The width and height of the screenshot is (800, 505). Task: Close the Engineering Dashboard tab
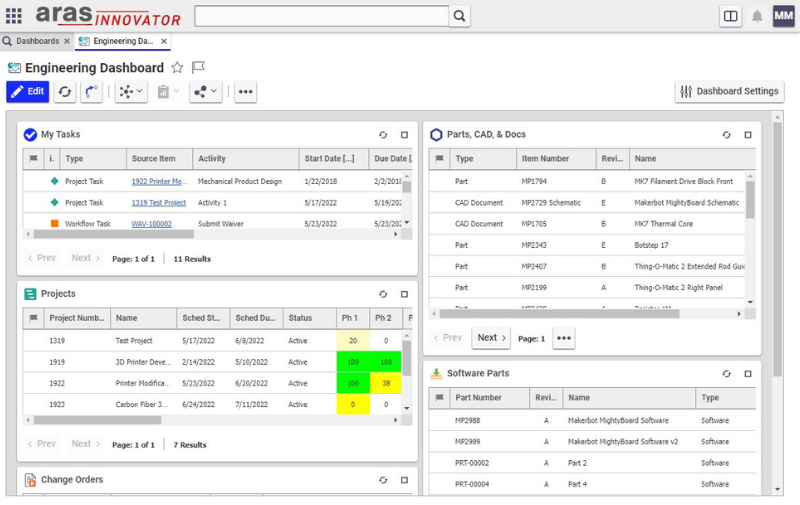click(x=164, y=41)
